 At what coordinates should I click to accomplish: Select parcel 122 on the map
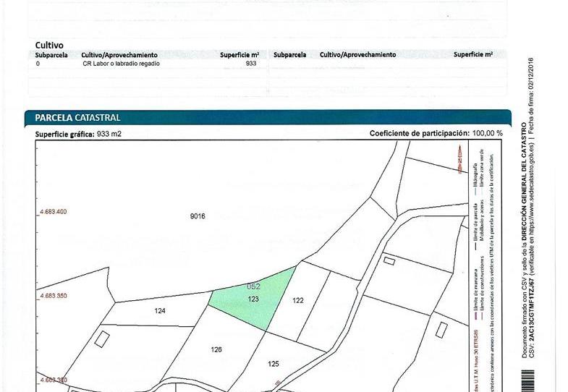click(297, 300)
